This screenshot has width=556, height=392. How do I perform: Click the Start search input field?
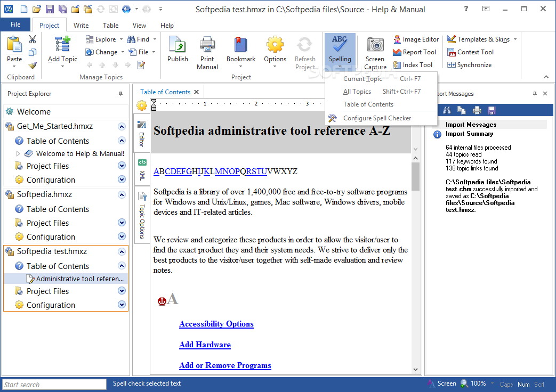[x=54, y=385]
